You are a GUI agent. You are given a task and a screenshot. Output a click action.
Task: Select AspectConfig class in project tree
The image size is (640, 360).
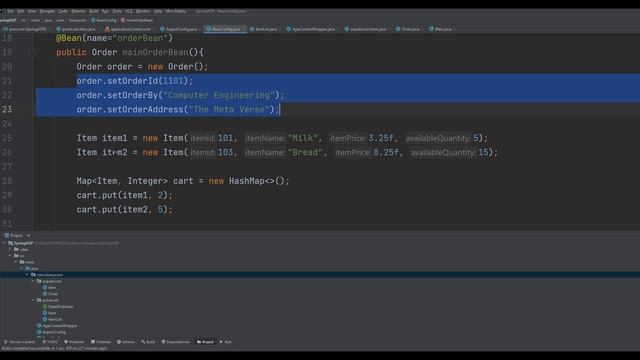51,332
